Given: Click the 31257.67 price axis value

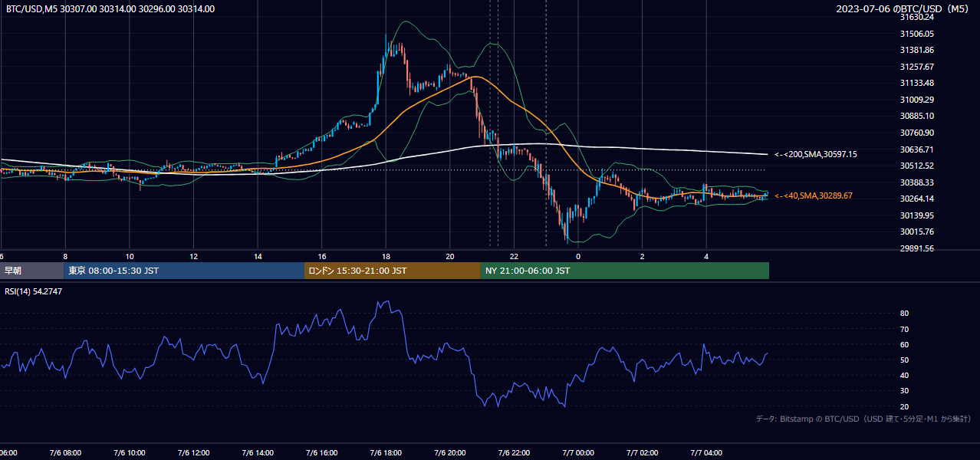Looking at the screenshot, I should [916, 67].
